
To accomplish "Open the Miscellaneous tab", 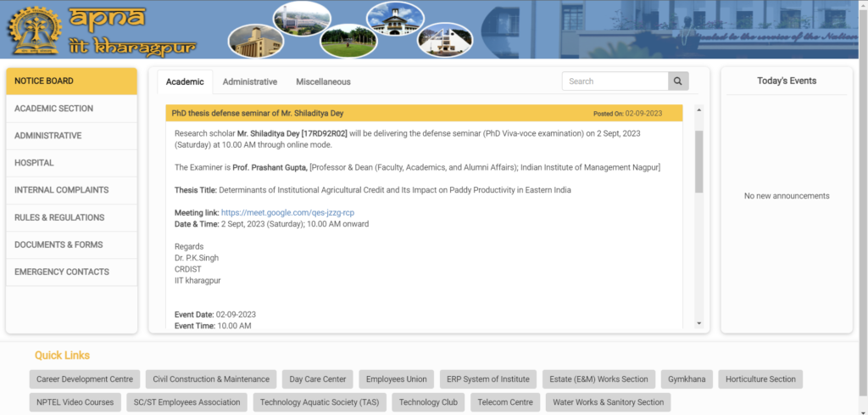I will [x=323, y=81].
